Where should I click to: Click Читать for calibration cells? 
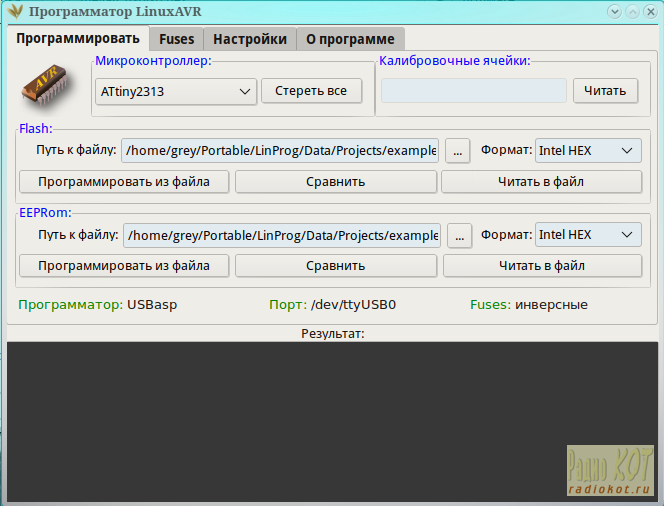coord(605,91)
